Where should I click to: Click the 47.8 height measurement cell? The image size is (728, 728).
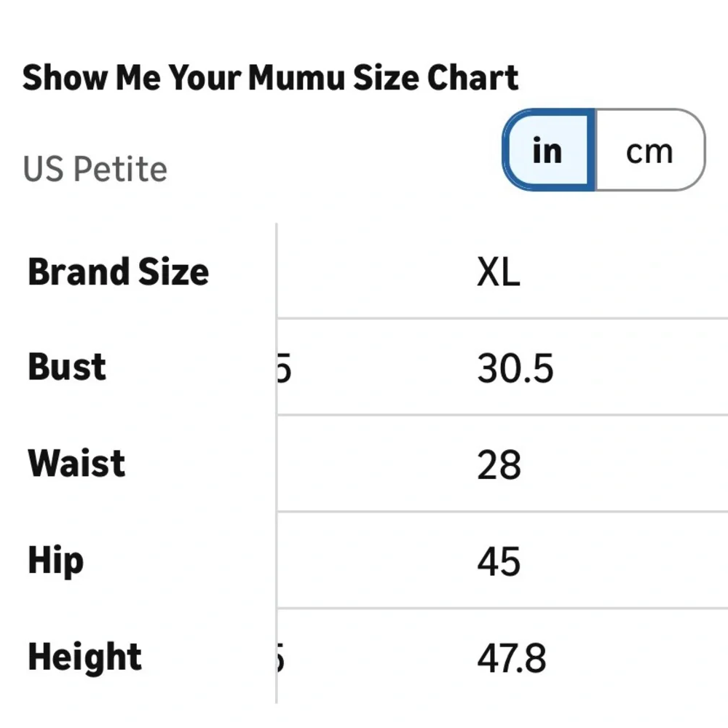point(511,659)
